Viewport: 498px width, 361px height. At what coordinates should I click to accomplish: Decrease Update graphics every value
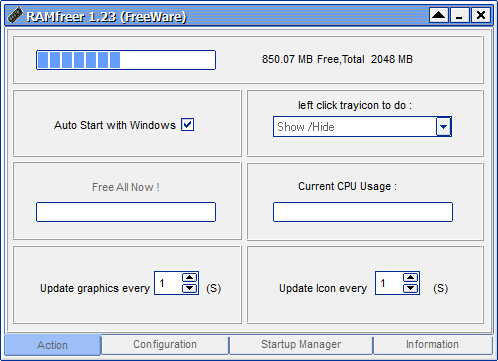[x=190, y=288]
